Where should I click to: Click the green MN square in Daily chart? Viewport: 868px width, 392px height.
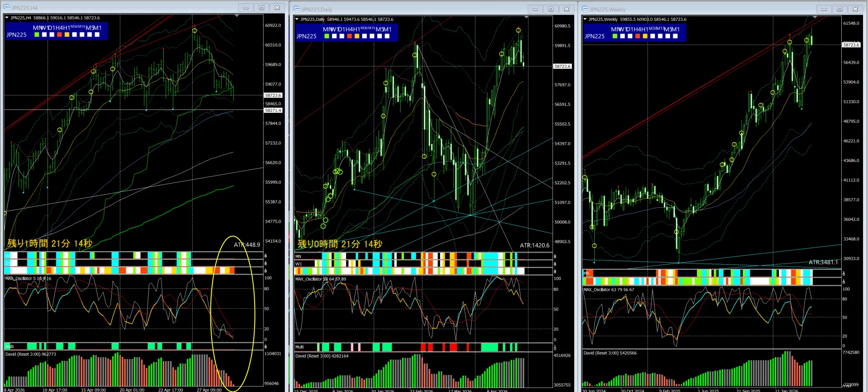tap(327, 36)
